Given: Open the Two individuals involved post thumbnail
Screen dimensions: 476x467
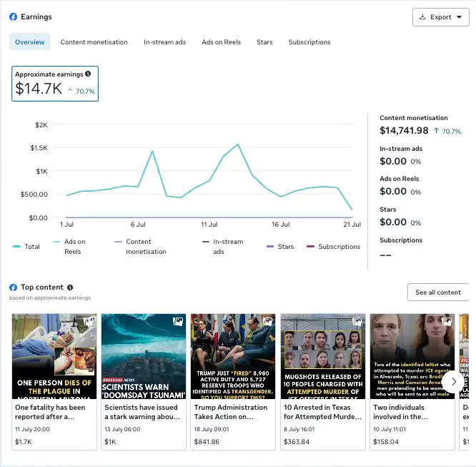Looking at the screenshot, I should click(412, 356).
